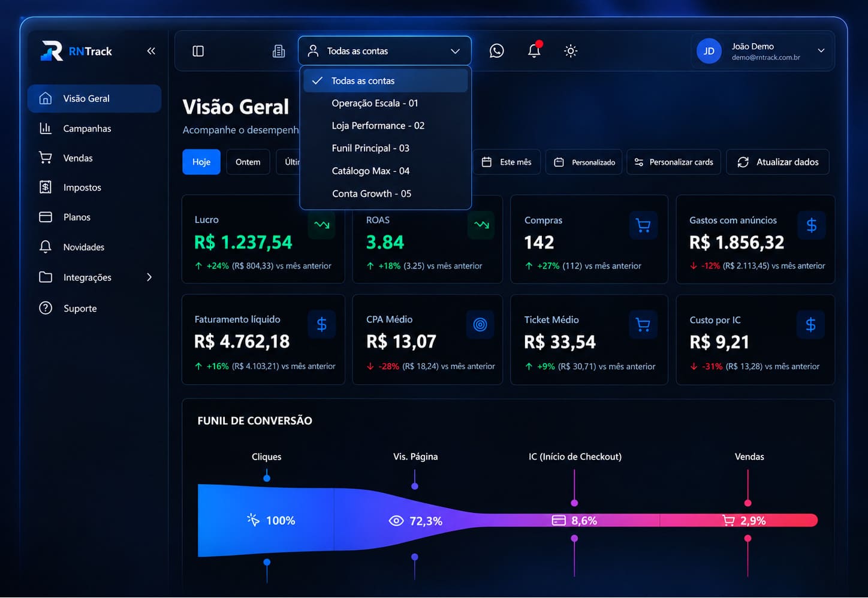The width and height of the screenshot is (868, 598).
Task: Open Impostos page
Action: [x=94, y=187]
